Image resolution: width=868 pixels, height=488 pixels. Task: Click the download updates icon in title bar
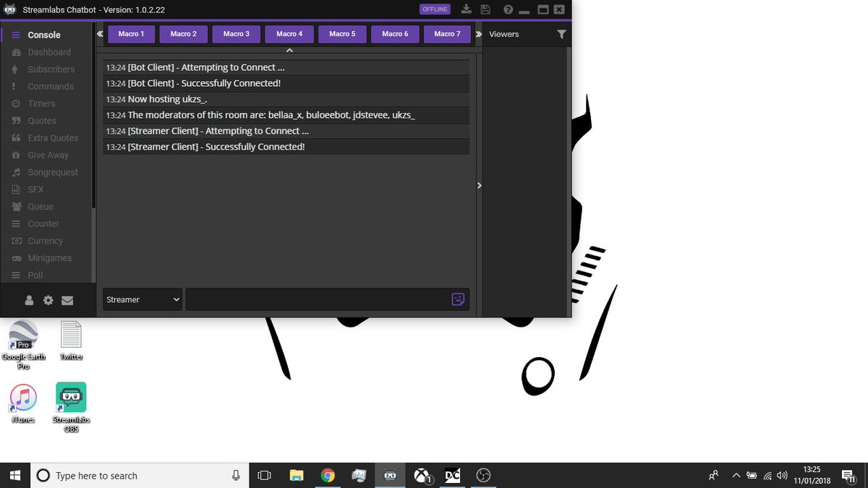click(467, 9)
